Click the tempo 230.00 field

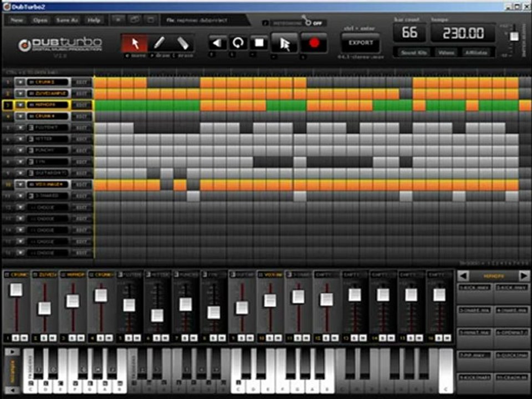coord(463,33)
